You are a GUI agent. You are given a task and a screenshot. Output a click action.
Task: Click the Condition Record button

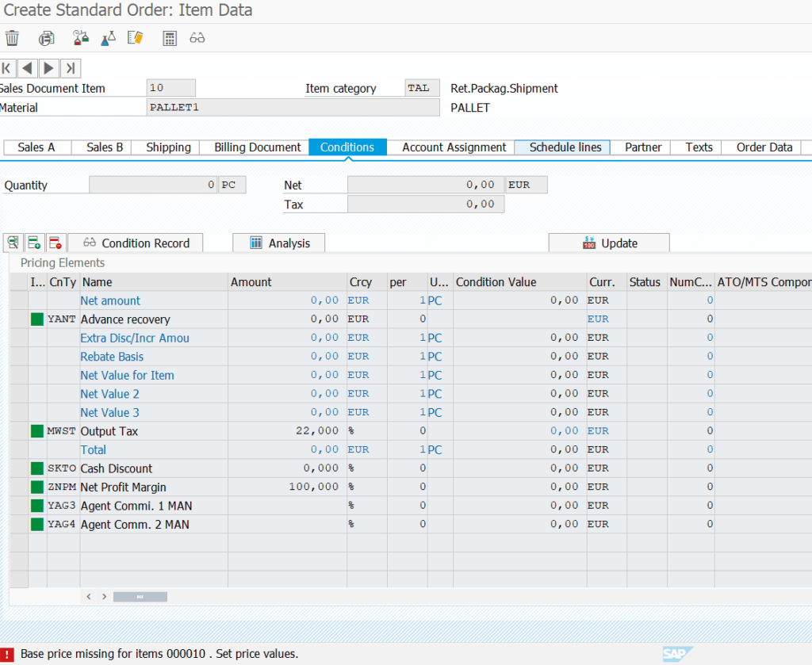[136, 243]
